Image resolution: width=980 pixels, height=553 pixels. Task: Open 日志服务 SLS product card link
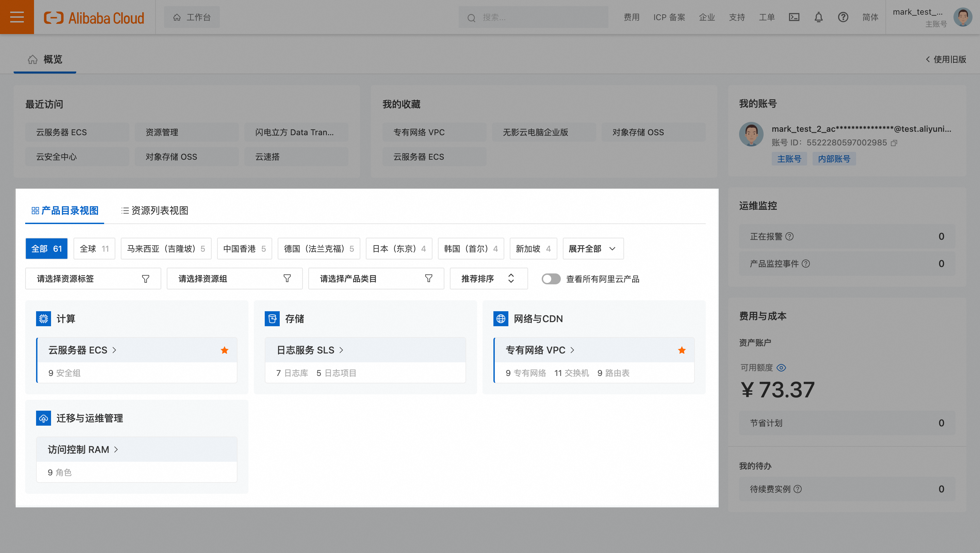click(310, 350)
